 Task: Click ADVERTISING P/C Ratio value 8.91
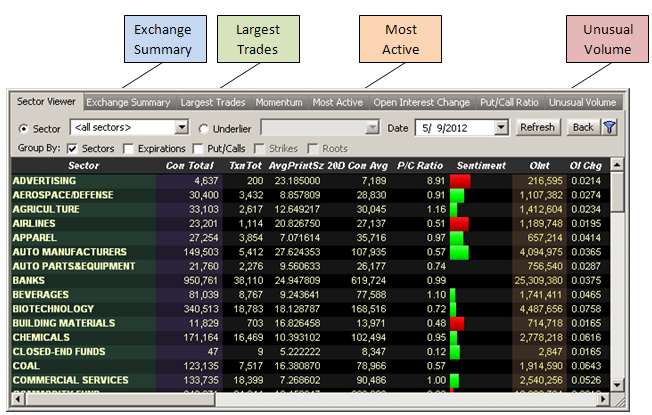pyautogui.click(x=436, y=181)
